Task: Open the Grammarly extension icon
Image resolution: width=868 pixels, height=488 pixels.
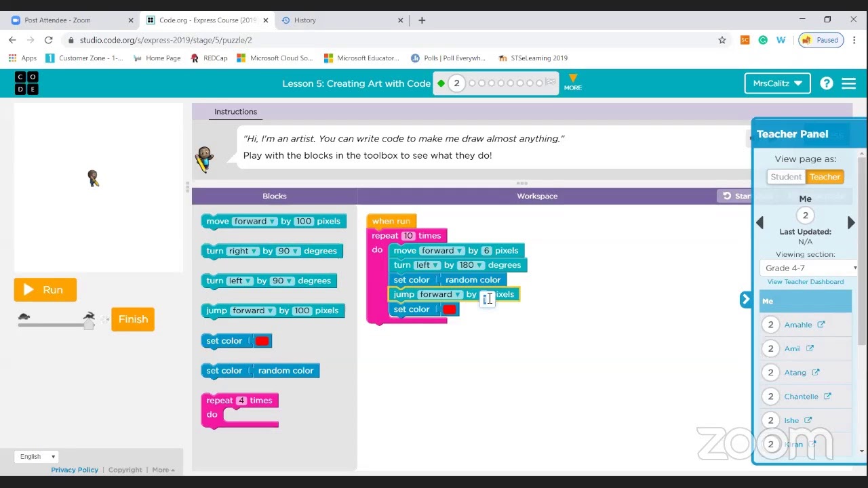Action: click(x=763, y=40)
